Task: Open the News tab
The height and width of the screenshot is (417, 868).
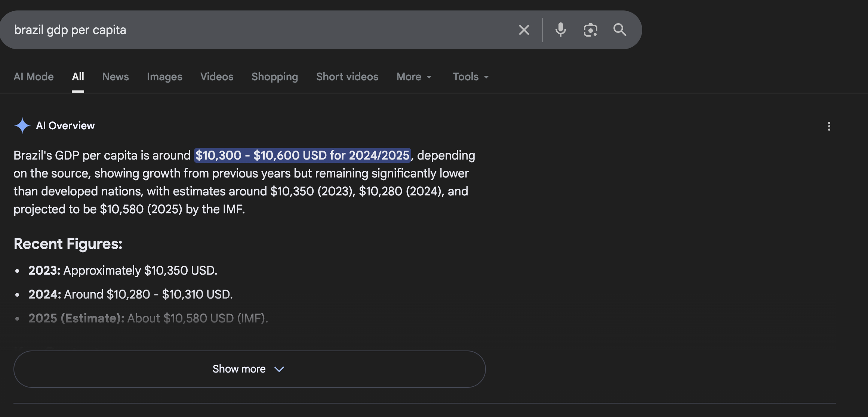Action: coord(116,77)
